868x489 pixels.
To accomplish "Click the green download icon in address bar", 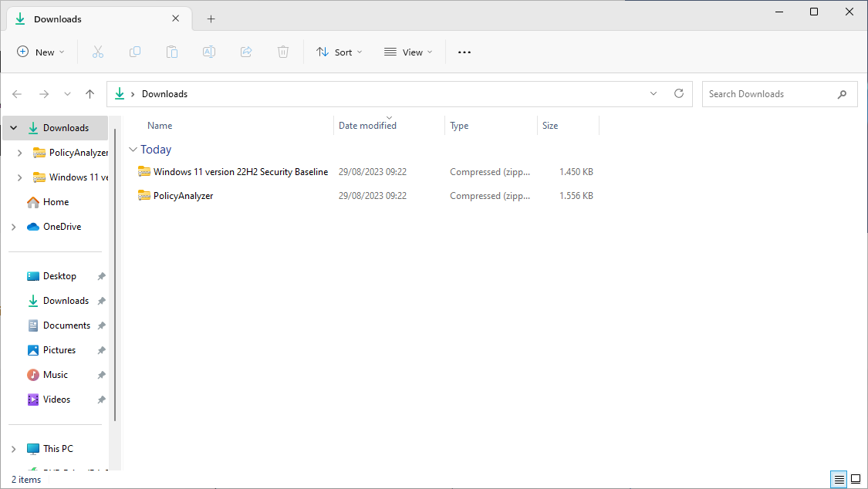I will pos(120,94).
